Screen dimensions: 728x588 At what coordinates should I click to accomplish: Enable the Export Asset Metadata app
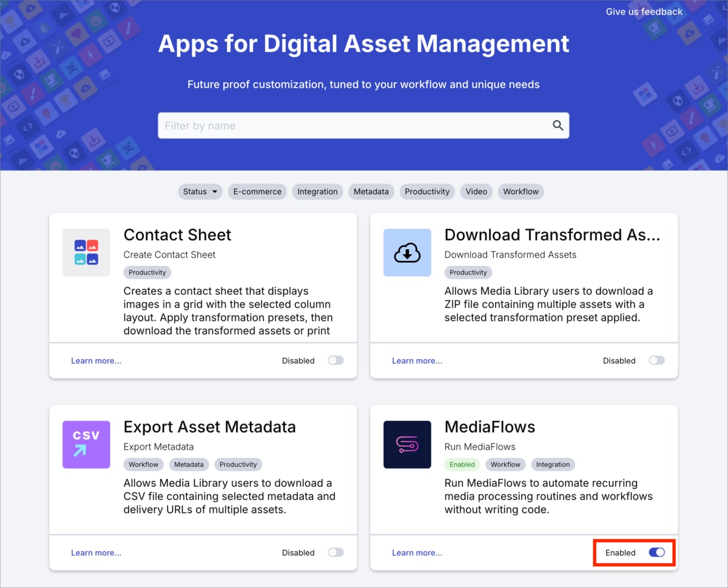pyautogui.click(x=335, y=552)
